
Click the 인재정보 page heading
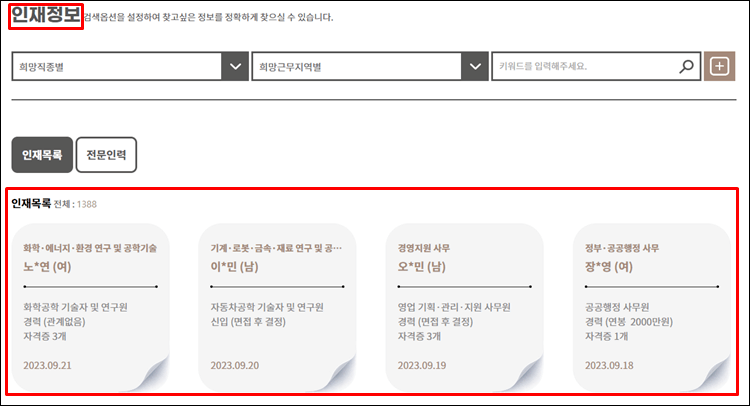45,15
